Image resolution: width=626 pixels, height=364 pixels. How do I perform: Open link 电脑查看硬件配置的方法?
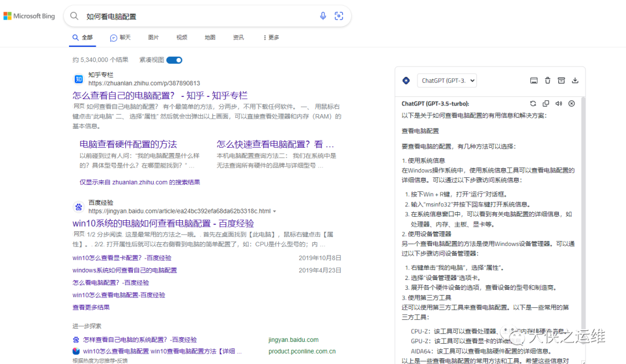pos(128,144)
